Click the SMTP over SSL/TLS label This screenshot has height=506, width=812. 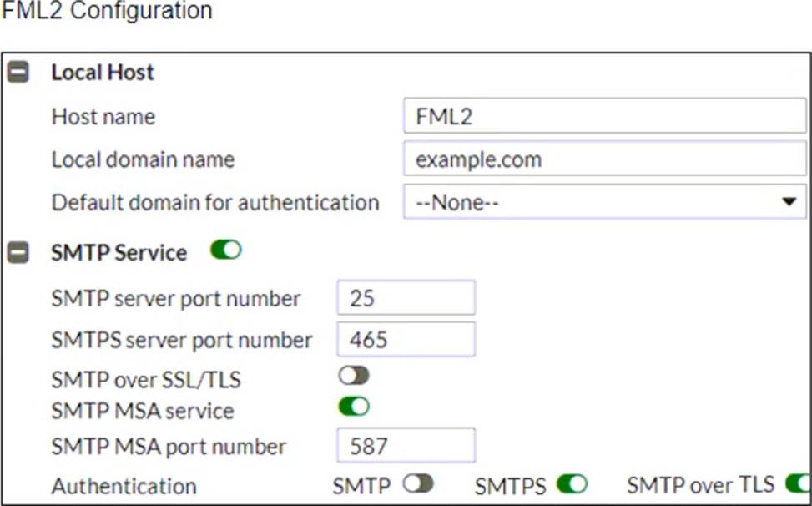coord(146,380)
